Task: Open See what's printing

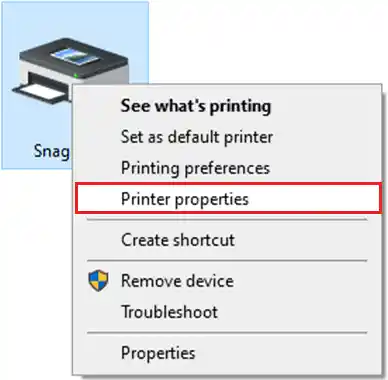Action: (196, 106)
